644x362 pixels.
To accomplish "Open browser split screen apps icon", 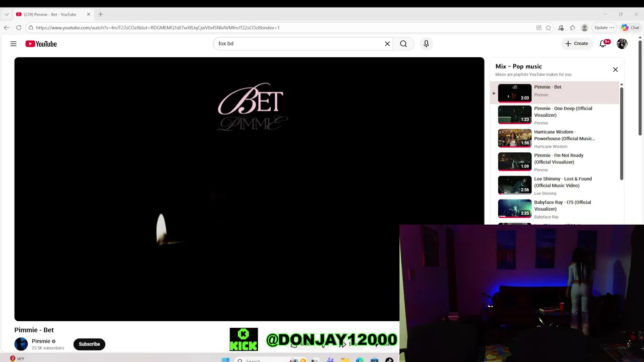I will point(539,28).
